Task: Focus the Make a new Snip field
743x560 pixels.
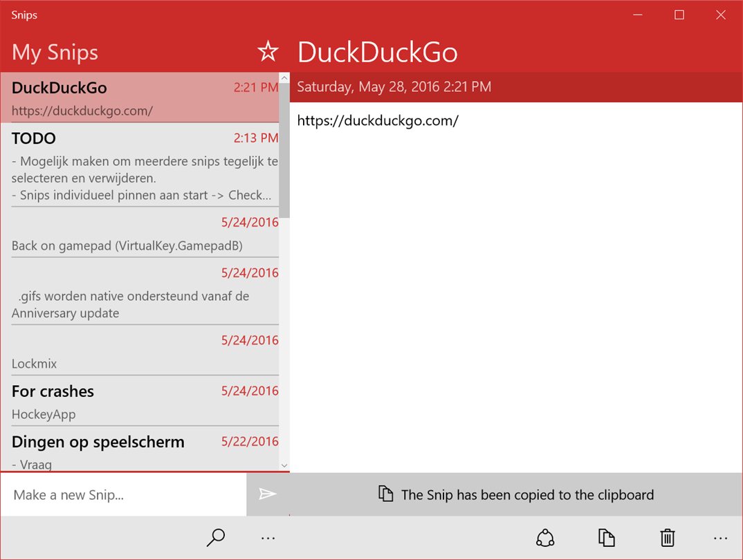Action: click(x=124, y=495)
